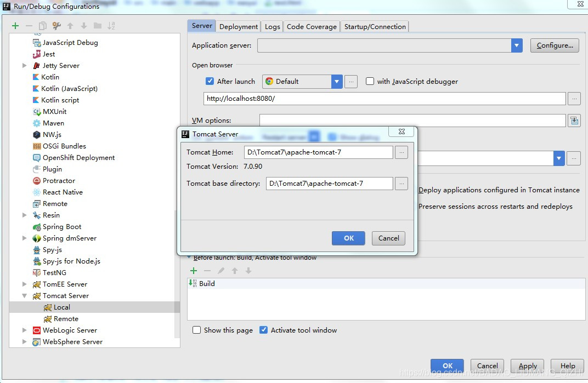Enable with JavaScript debugger checkbox

pos(370,81)
